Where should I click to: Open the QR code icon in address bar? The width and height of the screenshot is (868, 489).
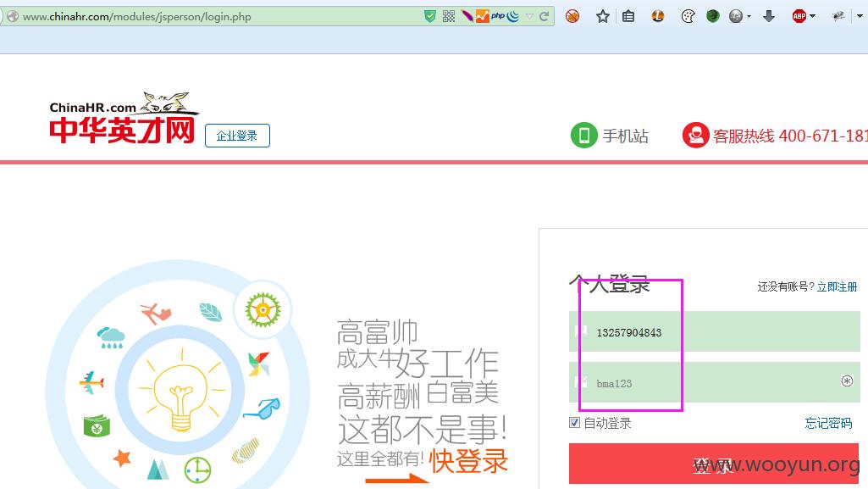point(448,17)
